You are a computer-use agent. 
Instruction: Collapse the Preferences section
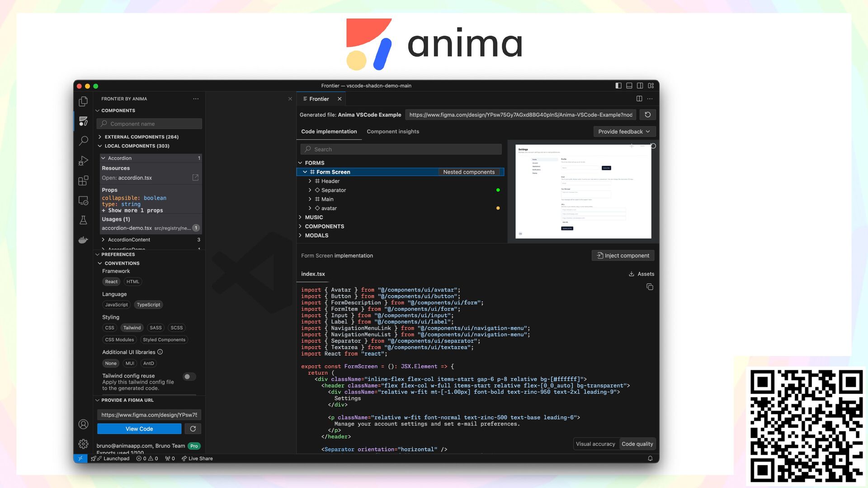point(118,254)
